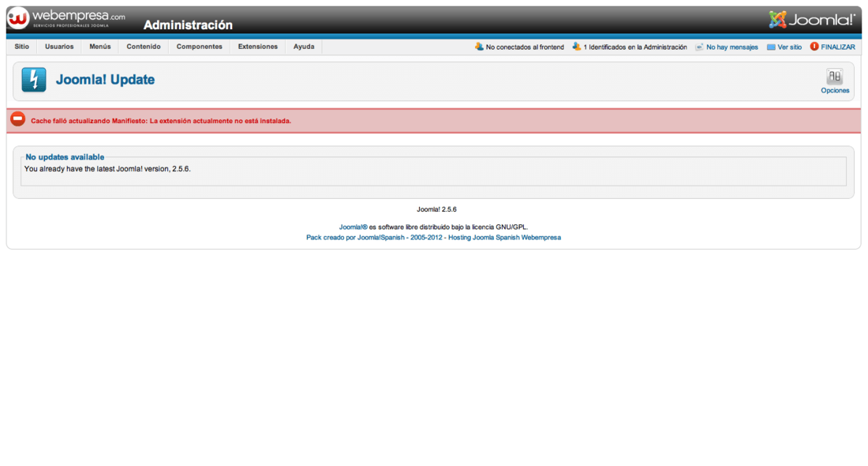The height and width of the screenshot is (466, 868).
Task: Click the No hay mensajes link
Action: pos(731,47)
